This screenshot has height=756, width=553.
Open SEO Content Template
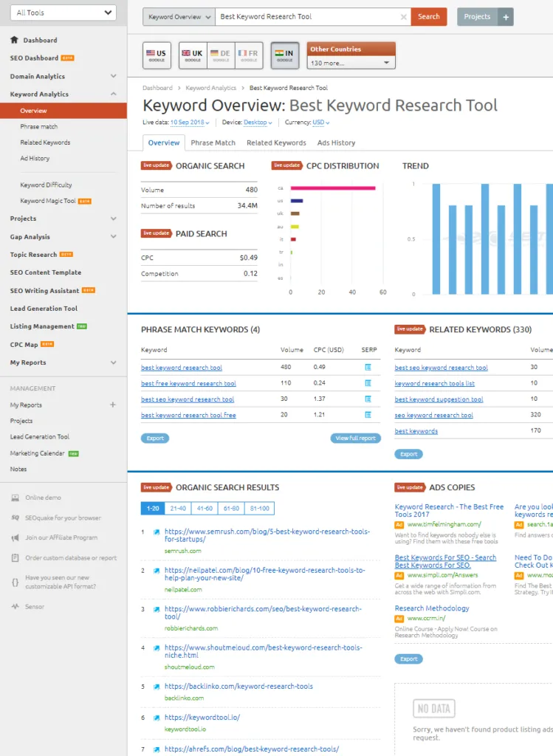46,272
